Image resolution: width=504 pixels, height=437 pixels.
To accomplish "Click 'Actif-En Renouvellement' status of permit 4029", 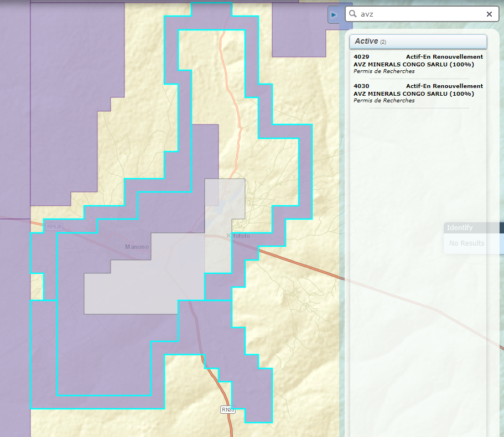I will pyautogui.click(x=444, y=57).
